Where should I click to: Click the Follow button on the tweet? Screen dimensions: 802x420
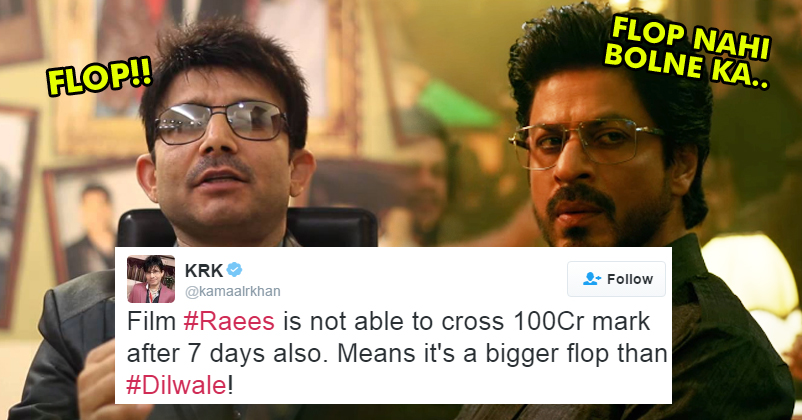pos(616,279)
